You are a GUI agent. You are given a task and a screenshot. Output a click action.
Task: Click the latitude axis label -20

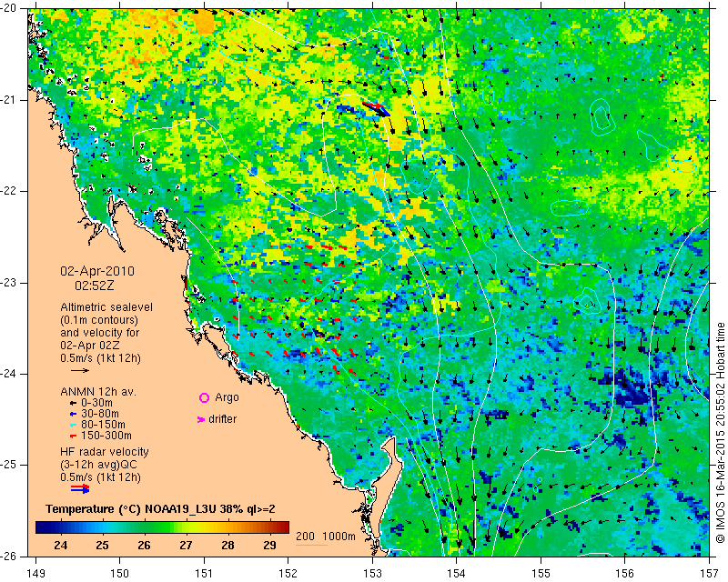[9, 9]
